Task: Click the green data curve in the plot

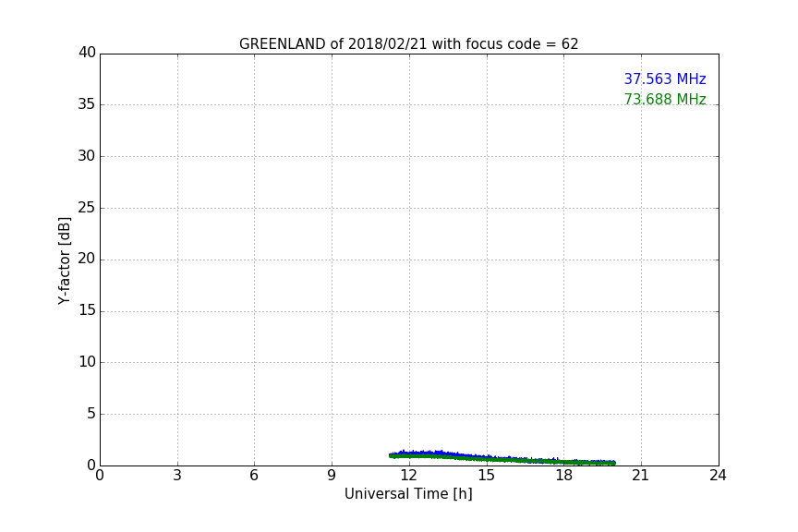Action: coord(502,459)
